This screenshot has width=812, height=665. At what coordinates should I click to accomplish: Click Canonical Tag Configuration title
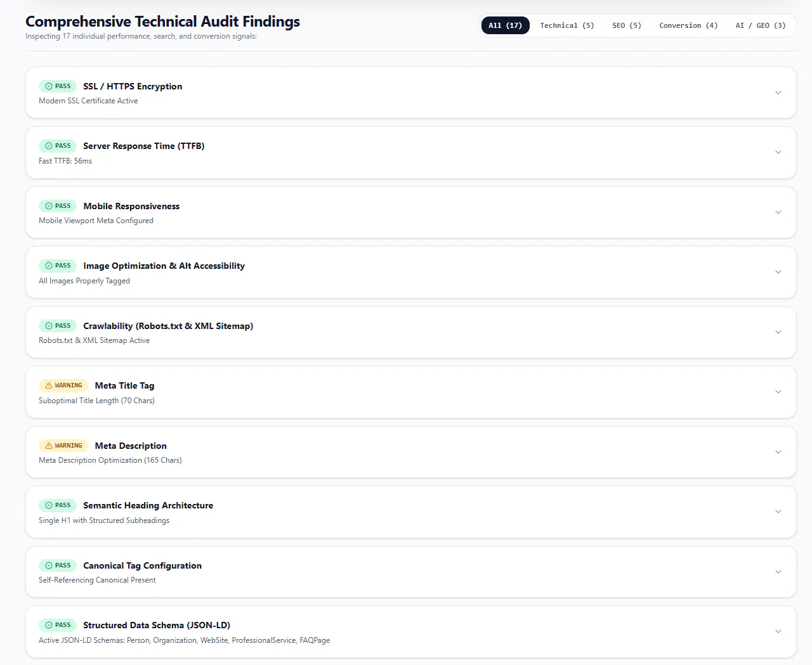click(x=142, y=565)
